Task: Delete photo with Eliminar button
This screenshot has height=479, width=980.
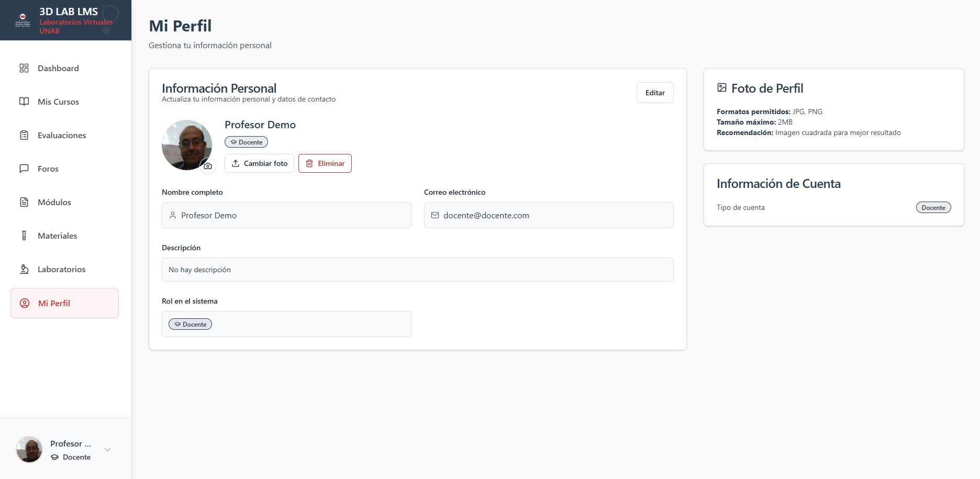Action: 325,163
